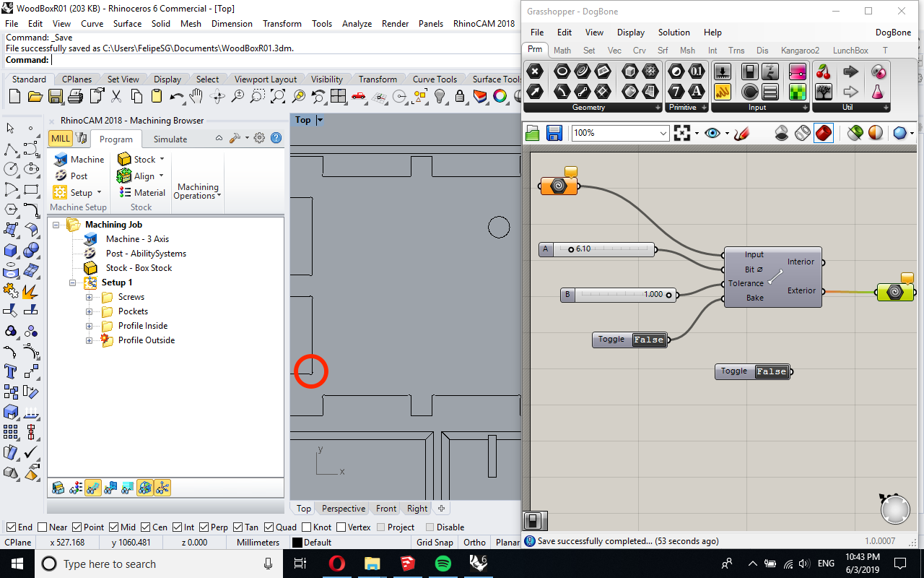Toggle the Knot osnap checkbox
Image resolution: width=924 pixels, height=578 pixels.
pos(307,527)
